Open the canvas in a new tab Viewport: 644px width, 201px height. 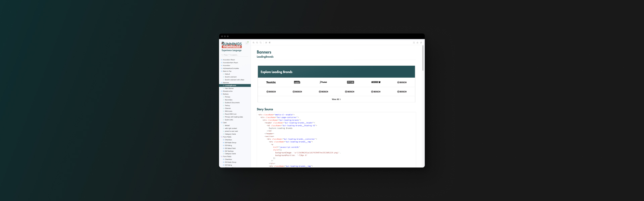418,43
